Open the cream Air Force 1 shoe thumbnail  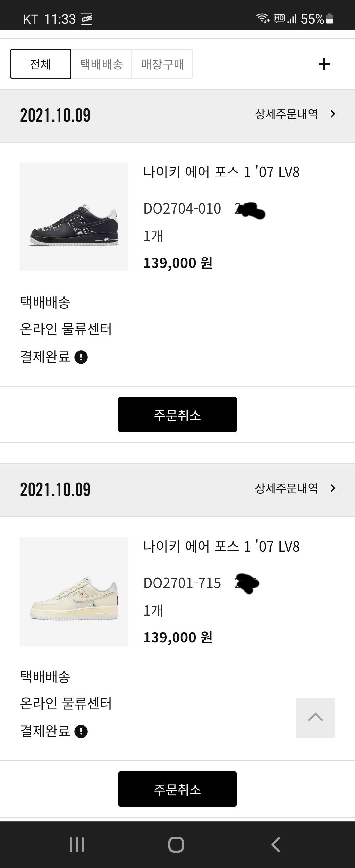pos(74,591)
